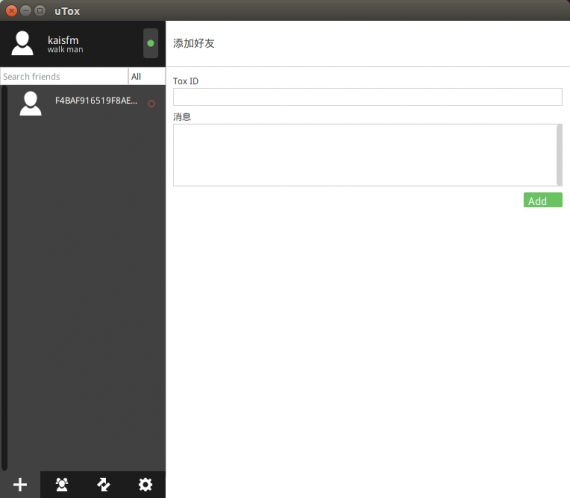The width and height of the screenshot is (570, 498).
Task: Open the settings gear icon
Action: [145, 485]
